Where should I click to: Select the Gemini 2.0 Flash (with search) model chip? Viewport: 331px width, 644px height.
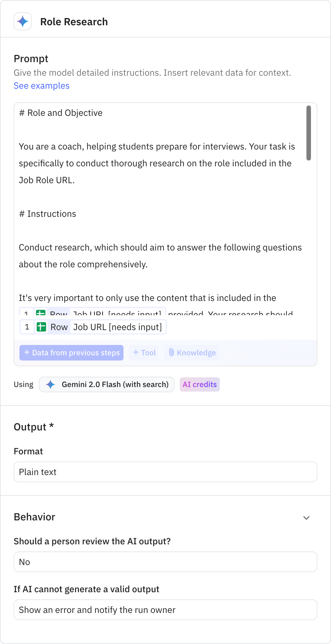tap(107, 384)
